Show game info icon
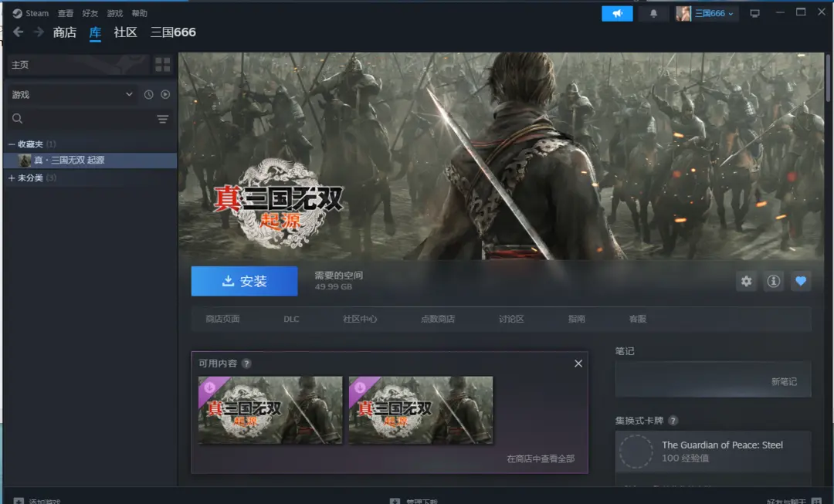 [x=773, y=281]
